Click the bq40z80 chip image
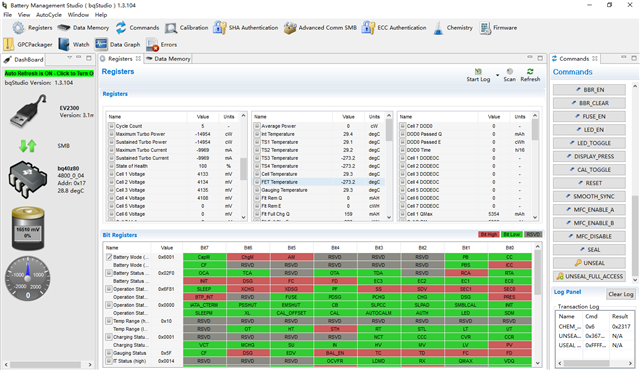Viewport: 640px width, 370px height. click(28, 179)
